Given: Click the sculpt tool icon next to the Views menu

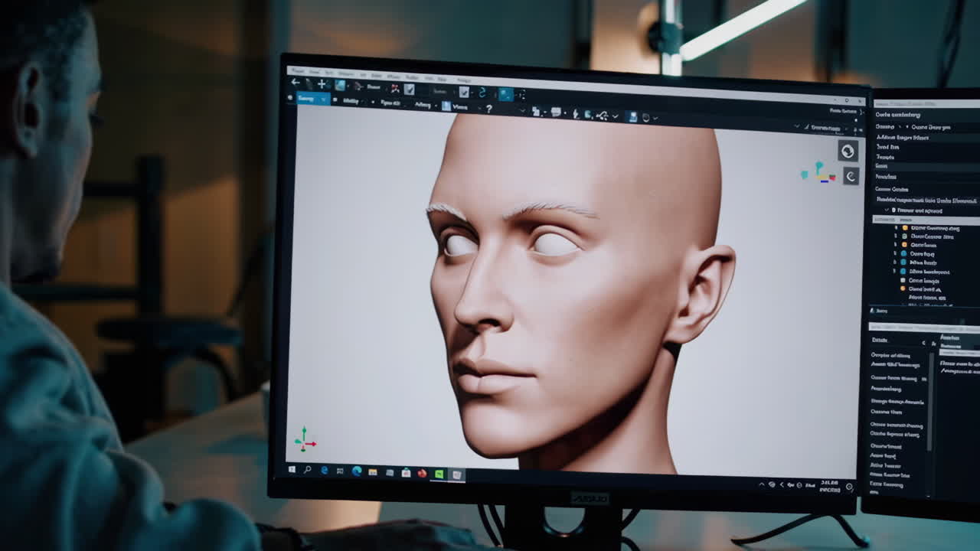Looking at the screenshot, I should [446, 104].
